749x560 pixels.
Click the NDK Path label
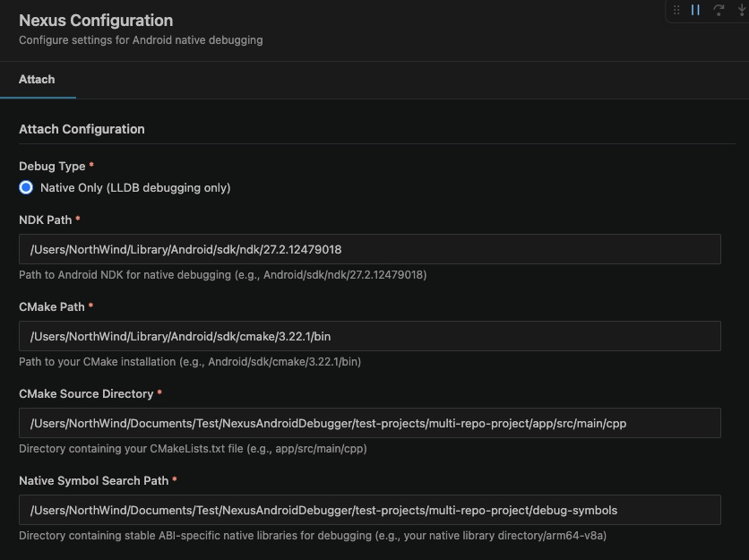46,220
